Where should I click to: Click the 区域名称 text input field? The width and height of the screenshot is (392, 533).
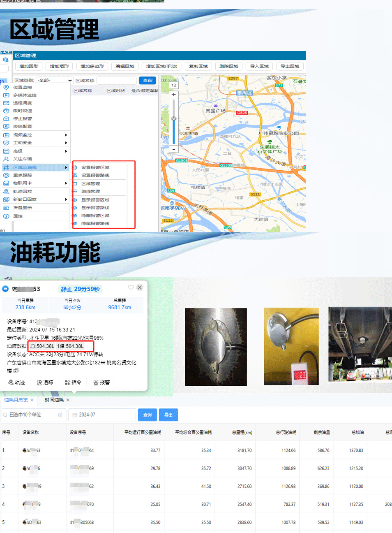point(116,81)
